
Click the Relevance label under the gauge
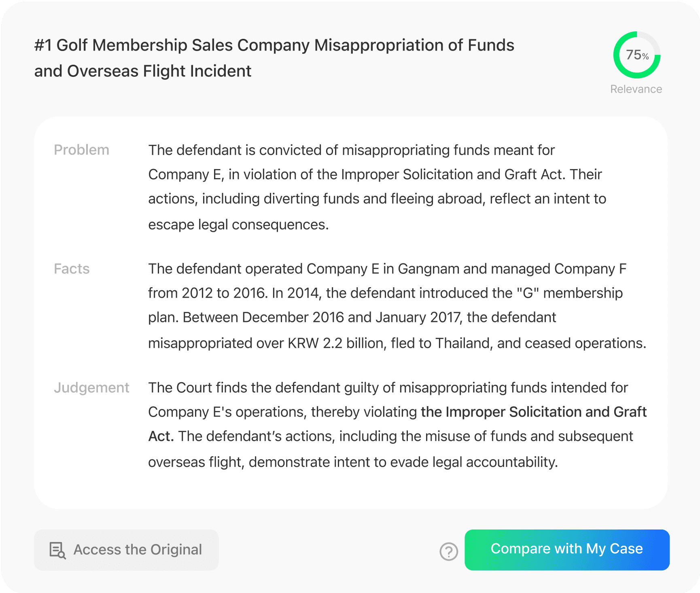coord(636,89)
